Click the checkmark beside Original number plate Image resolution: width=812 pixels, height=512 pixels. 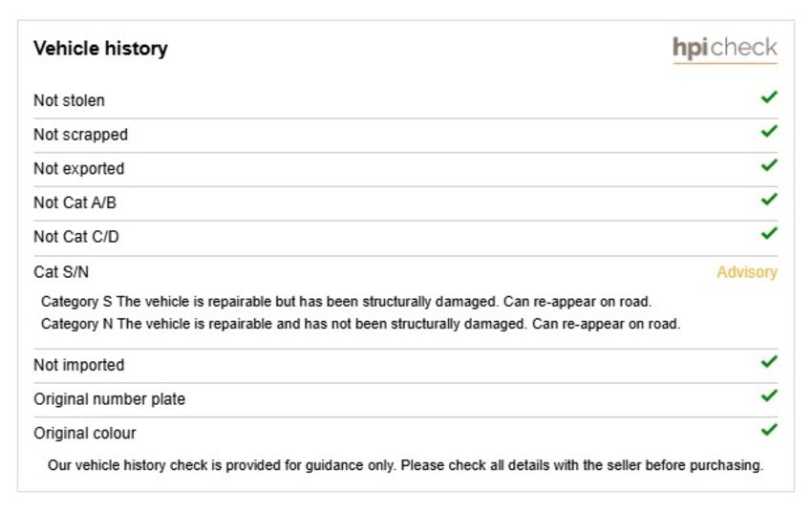[769, 395]
